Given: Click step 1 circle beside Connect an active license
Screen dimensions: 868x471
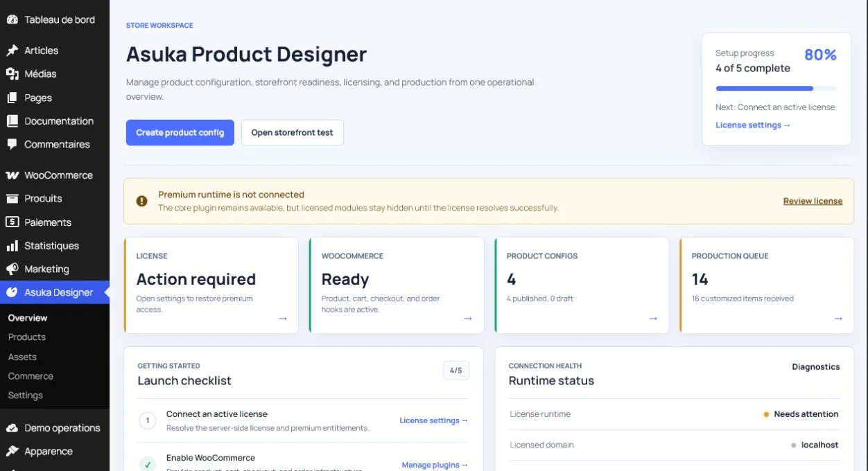Looking at the screenshot, I should tap(148, 420).
